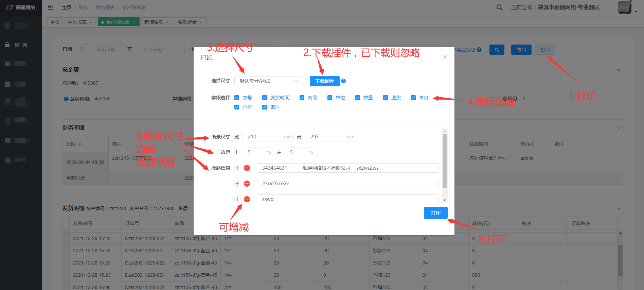The height and width of the screenshot is (290, 644).
Task: Add a row after 23de2xce2e with plus icon
Action: (237, 184)
